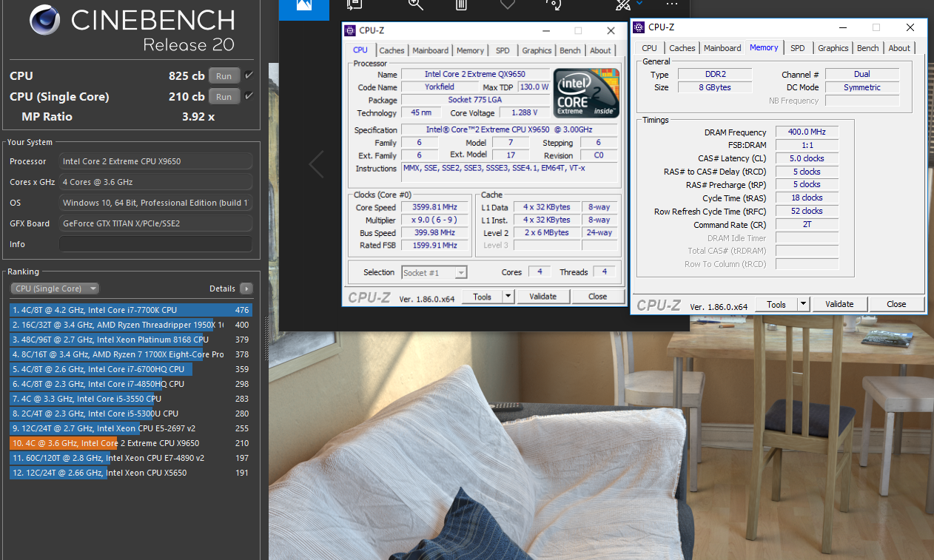Click the CPU-Z title icon in left window
This screenshot has width=934, height=560.
(351, 30)
